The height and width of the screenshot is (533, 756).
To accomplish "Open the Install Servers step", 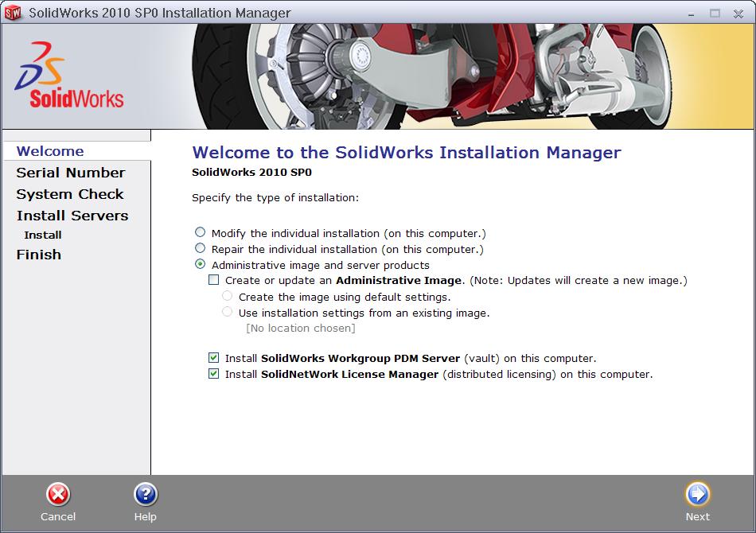I will tap(72, 216).
